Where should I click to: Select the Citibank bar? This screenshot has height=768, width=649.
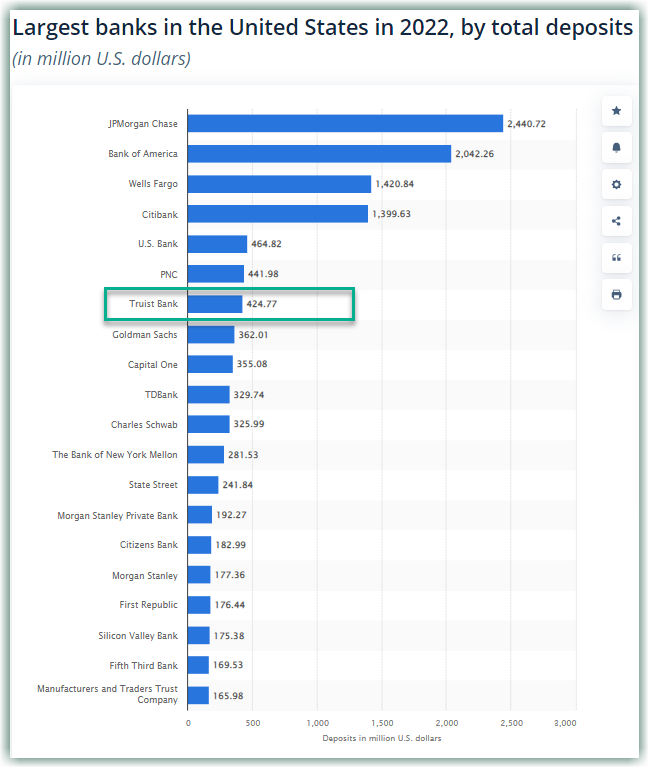[x=277, y=214]
